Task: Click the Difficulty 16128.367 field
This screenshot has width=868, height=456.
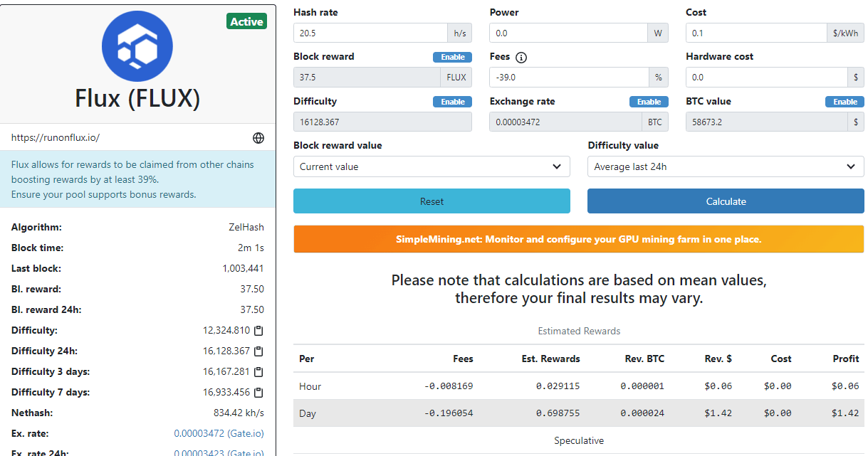Action: (382, 122)
